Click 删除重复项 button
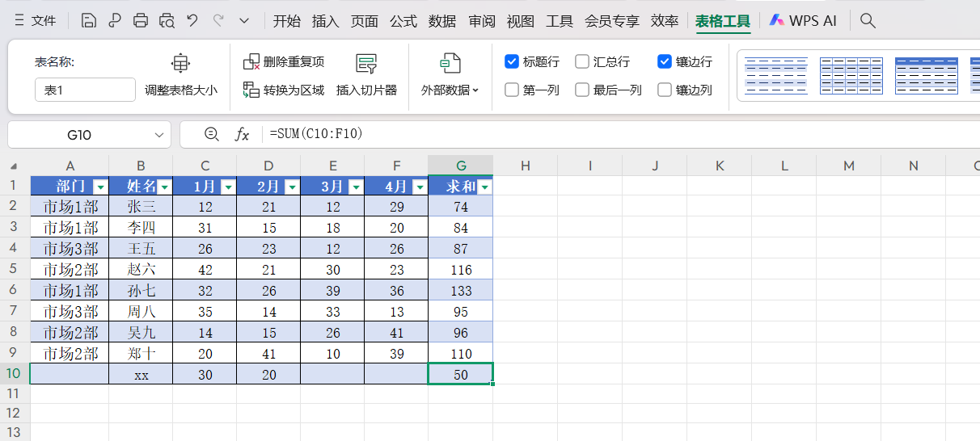The image size is (980, 441). (x=284, y=61)
